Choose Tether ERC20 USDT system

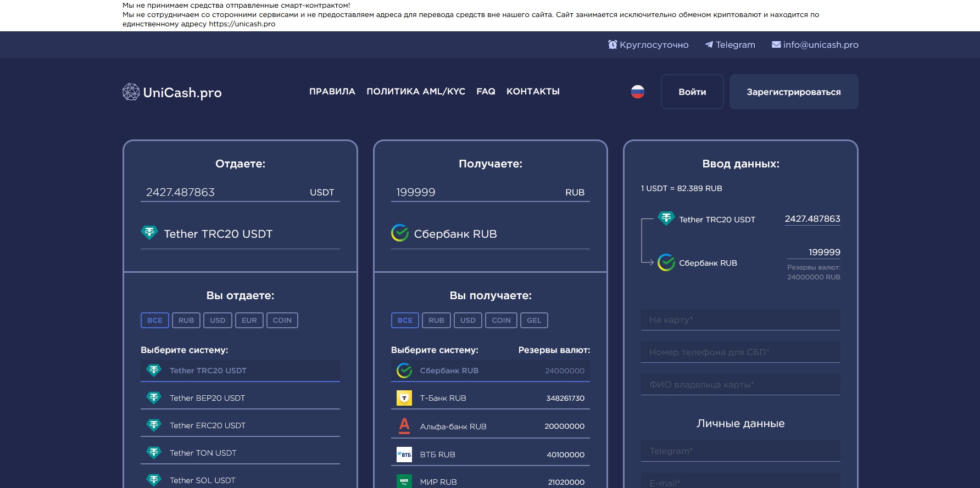[x=240, y=425]
